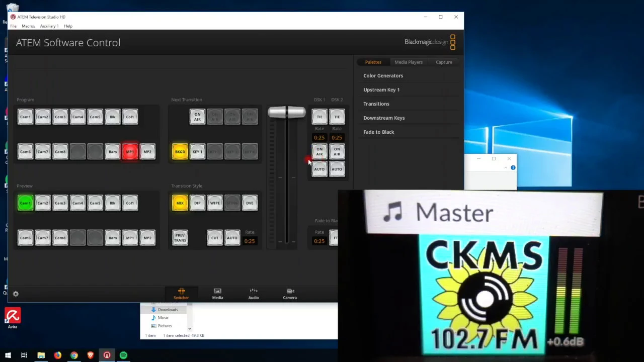This screenshot has width=644, height=362.
Task: Open the Audio mixer page
Action: point(254,294)
